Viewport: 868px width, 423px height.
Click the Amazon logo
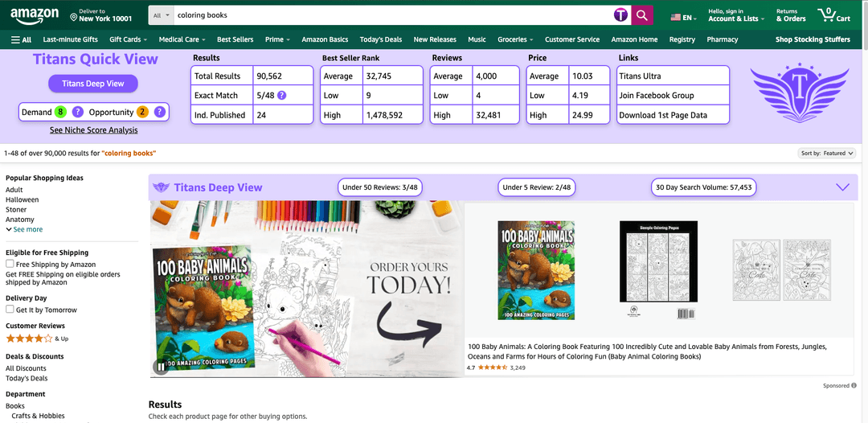tap(34, 14)
